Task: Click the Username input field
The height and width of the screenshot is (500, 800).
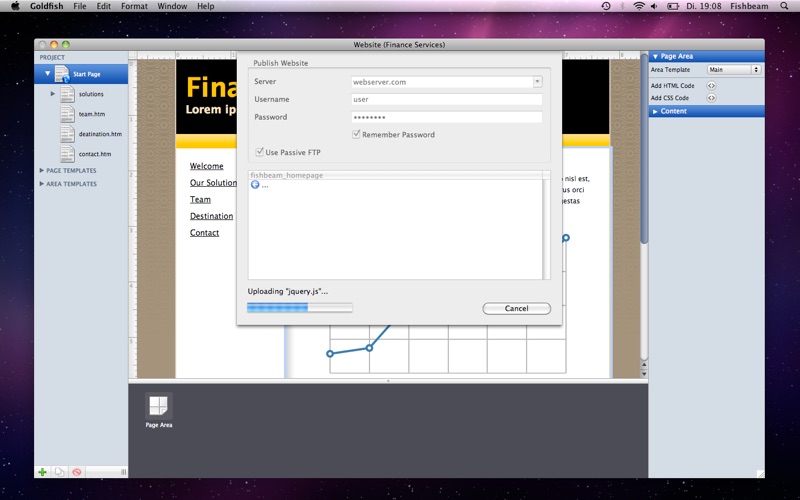Action: click(x=447, y=99)
